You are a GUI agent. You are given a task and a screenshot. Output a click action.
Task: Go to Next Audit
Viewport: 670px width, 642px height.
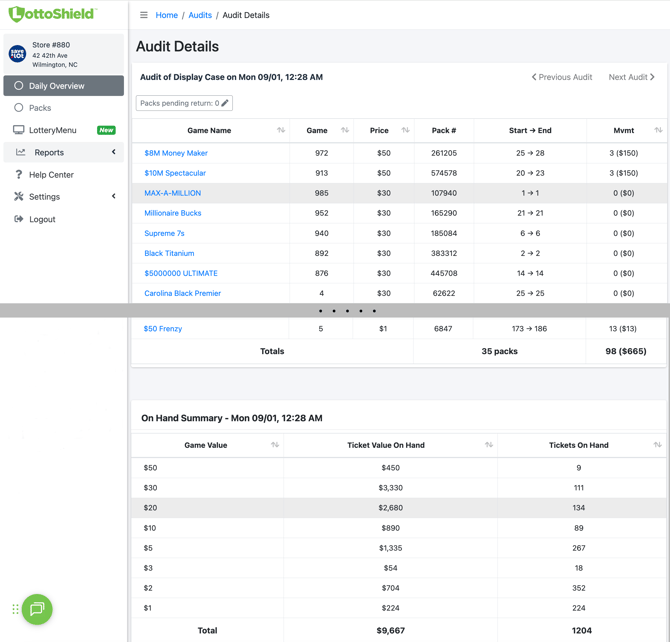(631, 77)
